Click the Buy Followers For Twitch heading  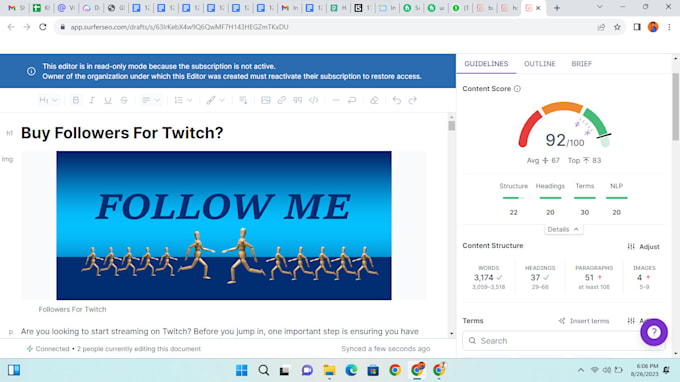point(122,133)
